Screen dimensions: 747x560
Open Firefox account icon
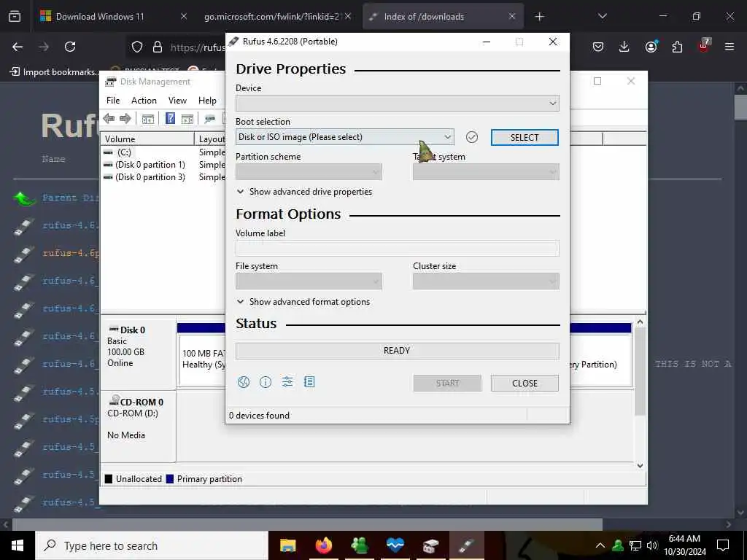[x=651, y=46]
